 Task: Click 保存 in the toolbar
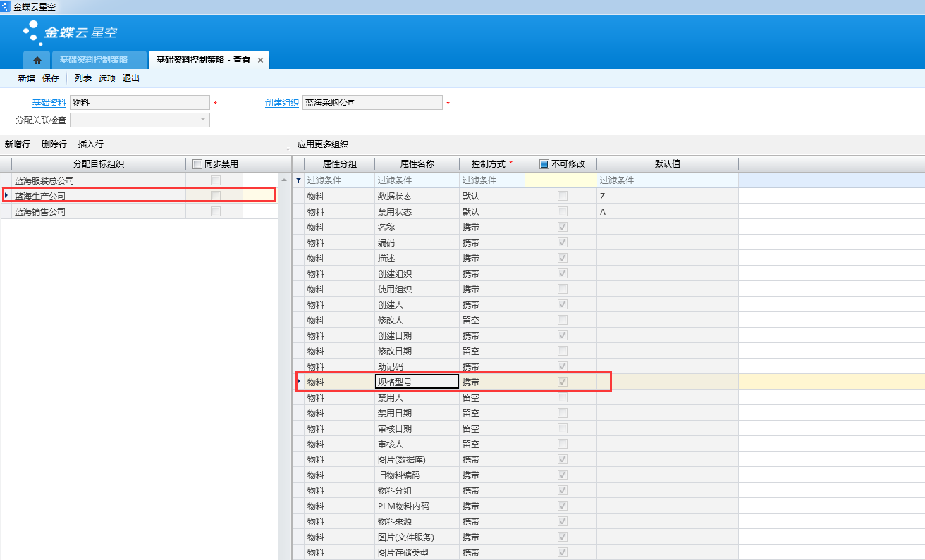pyautogui.click(x=51, y=78)
